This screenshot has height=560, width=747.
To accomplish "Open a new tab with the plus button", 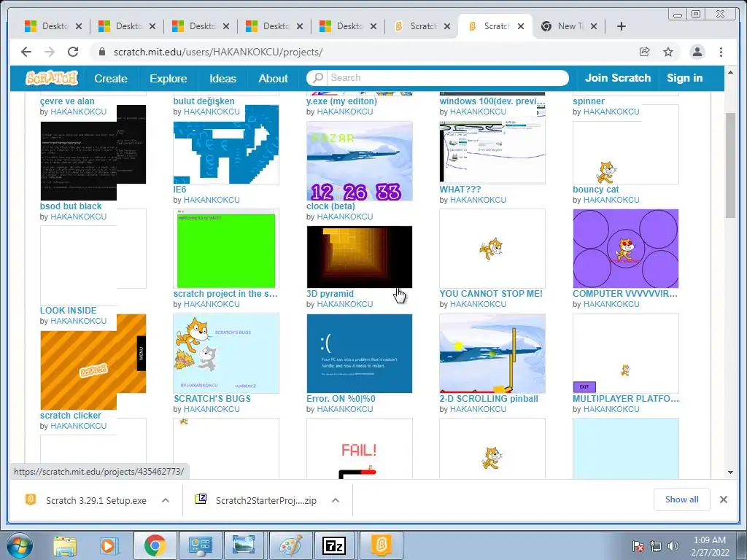I will point(622,26).
